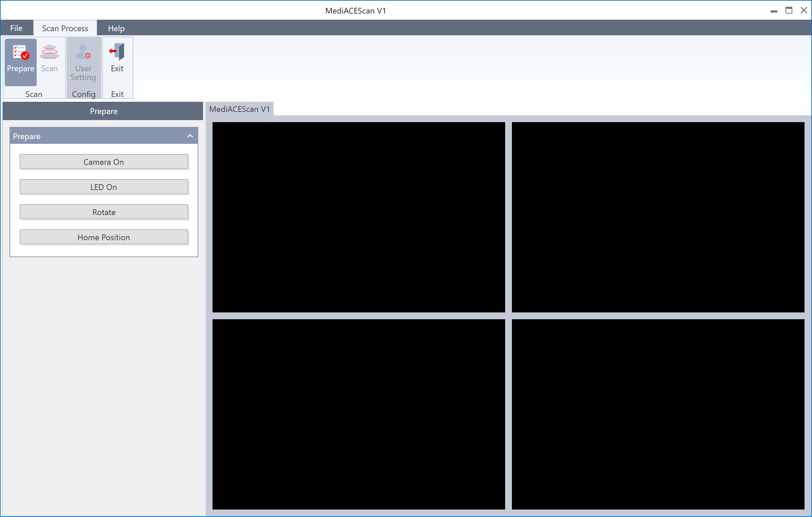The image size is (812, 517).
Task: Turn on the LED with LED On
Action: (104, 187)
